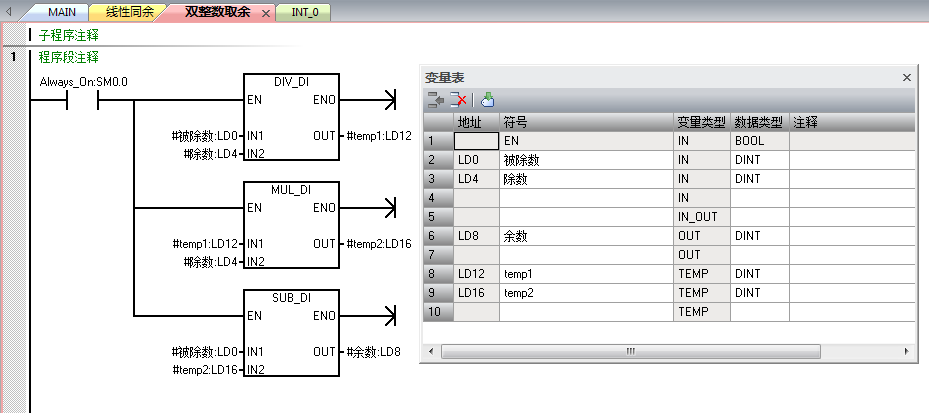The height and width of the screenshot is (413, 929).
Task: Click the delete row icon with red X
Action: point(459,100)
